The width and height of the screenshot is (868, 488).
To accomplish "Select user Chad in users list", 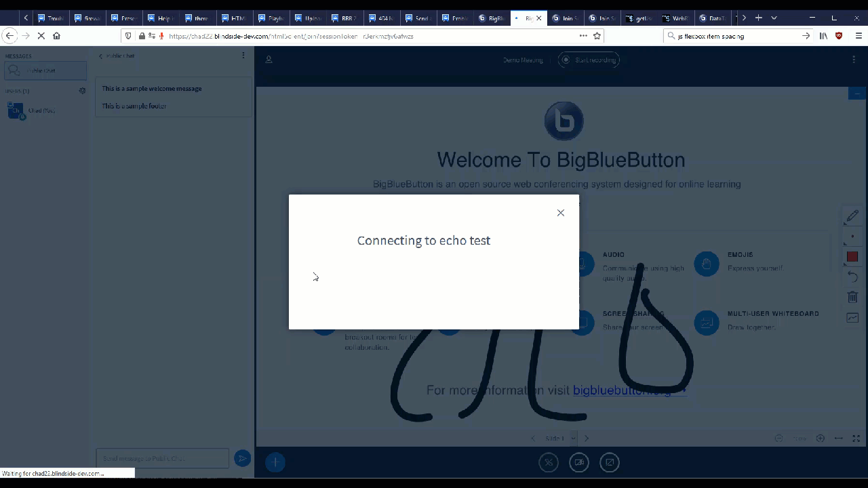I will [x=45, y=110].
